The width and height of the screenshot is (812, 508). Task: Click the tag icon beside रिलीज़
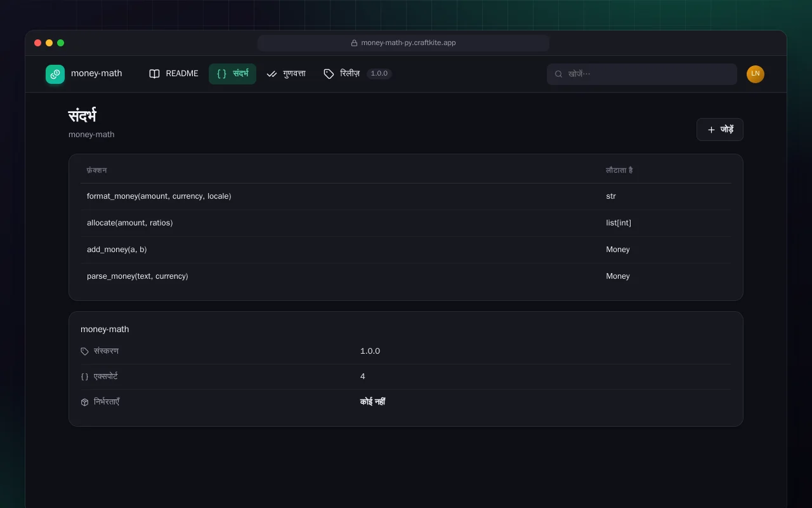click(329, 74)
